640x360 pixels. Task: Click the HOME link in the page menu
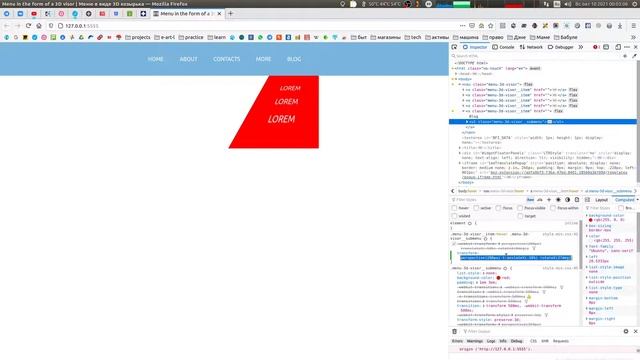tap(156, 59)
